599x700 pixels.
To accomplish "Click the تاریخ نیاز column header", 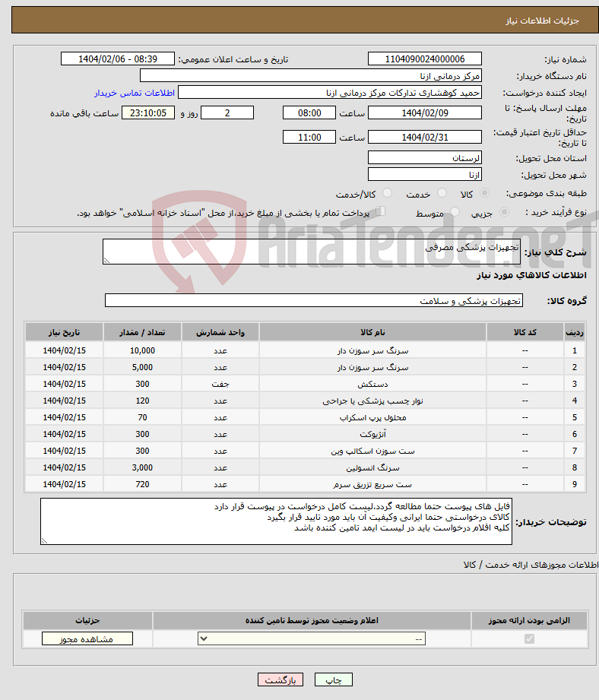I will pyautogui.click(x=65, y=332).
